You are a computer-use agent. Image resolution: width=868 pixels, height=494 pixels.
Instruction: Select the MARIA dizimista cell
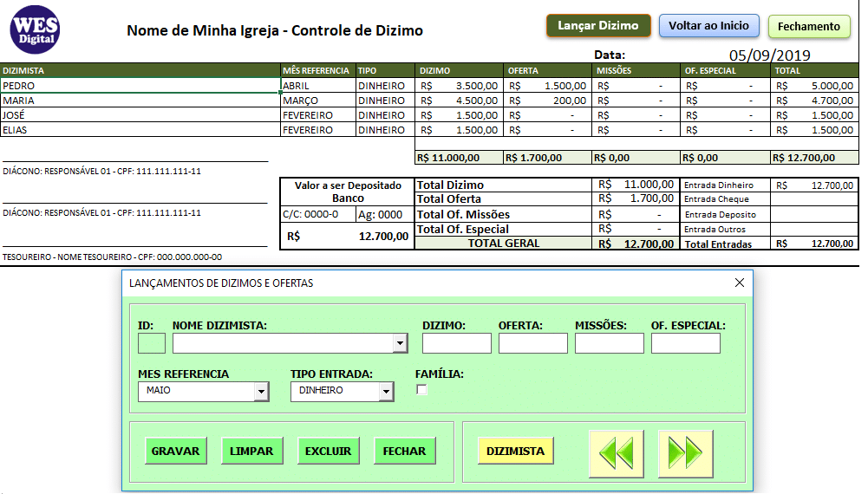[140, 101]
